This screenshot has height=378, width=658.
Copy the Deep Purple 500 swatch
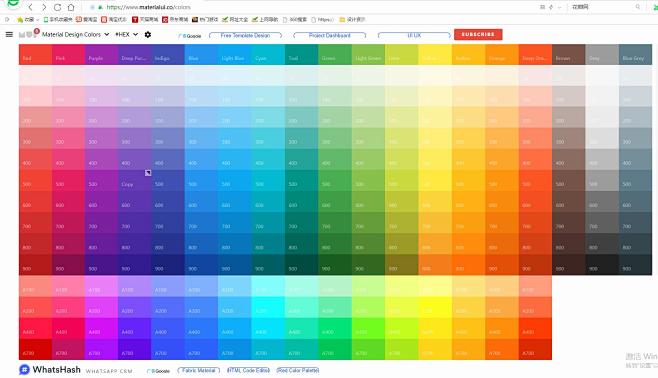point(135,181)
